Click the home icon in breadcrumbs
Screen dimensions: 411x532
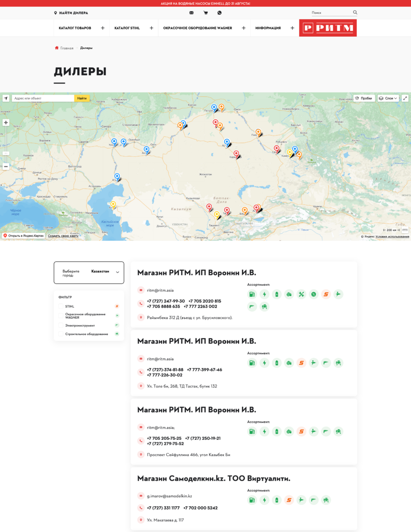(x=57, y=48)
